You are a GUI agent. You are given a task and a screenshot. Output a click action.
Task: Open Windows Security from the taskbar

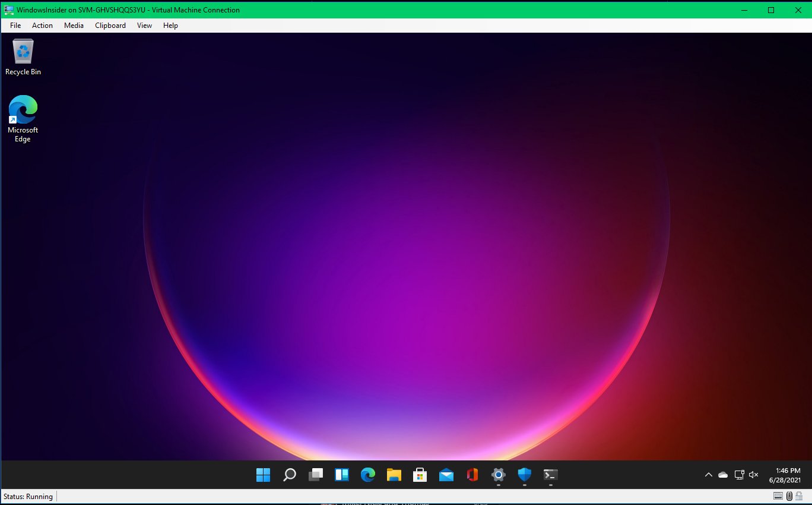pos(524,475)
